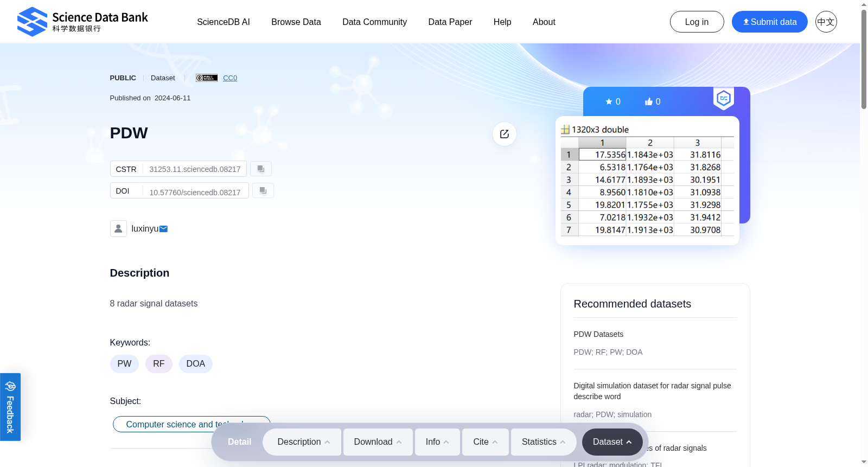Click the luxinyu email envelope icon
This screenshot has width=868, height=467.
163,229
